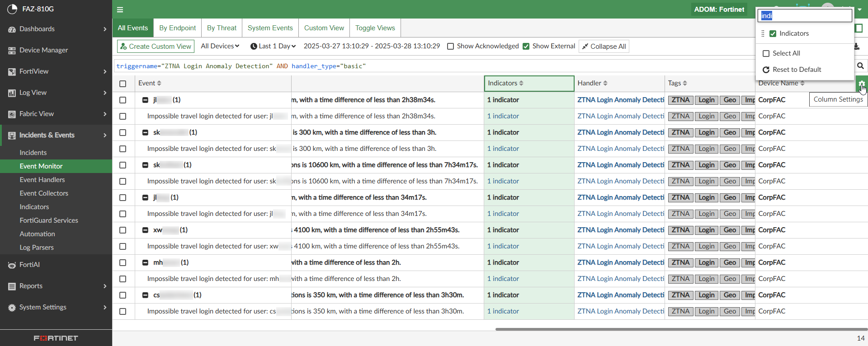Click the search magnifier icon
This screenshot has width=868, height=346.
[860, 66]
